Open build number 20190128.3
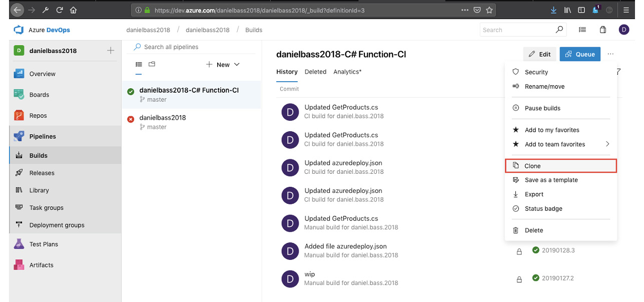Viewport: 644px width, 302px height. coord(558,250)
